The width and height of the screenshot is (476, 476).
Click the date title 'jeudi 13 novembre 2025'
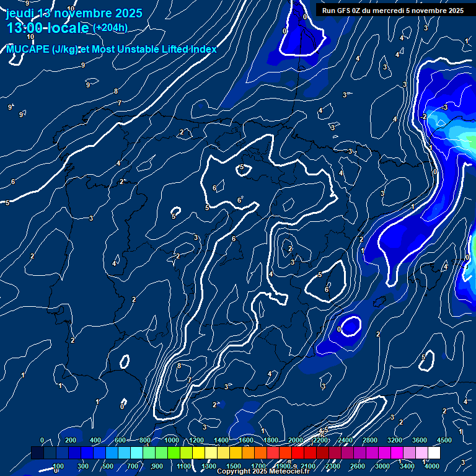[74, 13]
